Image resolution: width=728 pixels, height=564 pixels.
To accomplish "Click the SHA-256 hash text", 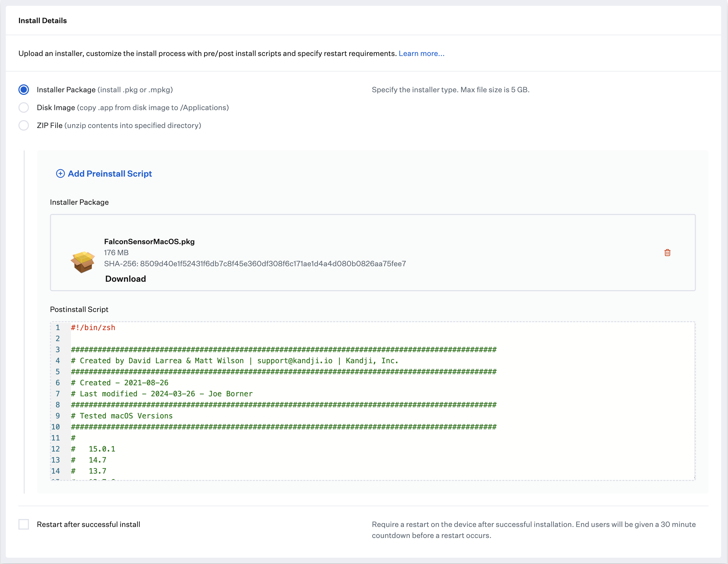I will tap(255, 264).
